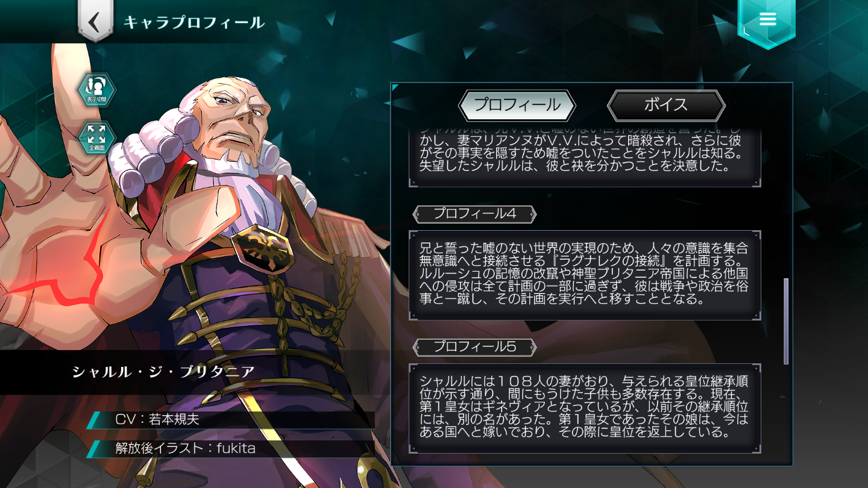Click the ラグナレクの接続 profile text box

click(x=585, y=275)
